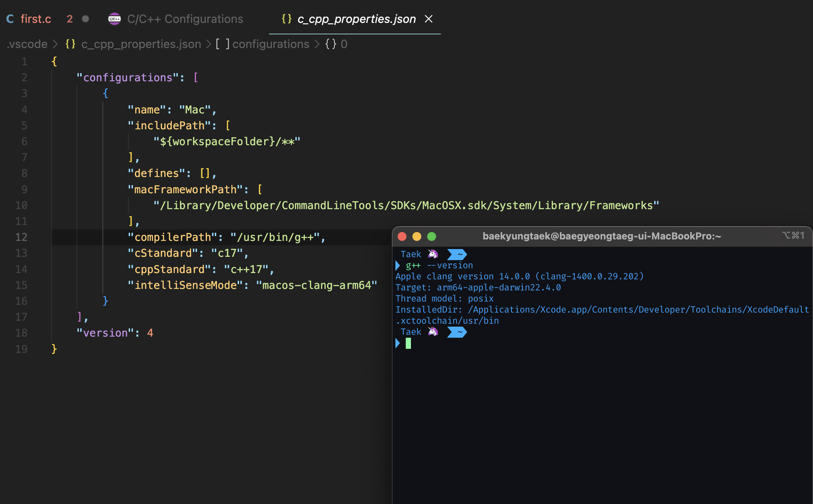The image size is (813, 504).
Task: Click the Thread model: posix line
Action: point(445,299)
